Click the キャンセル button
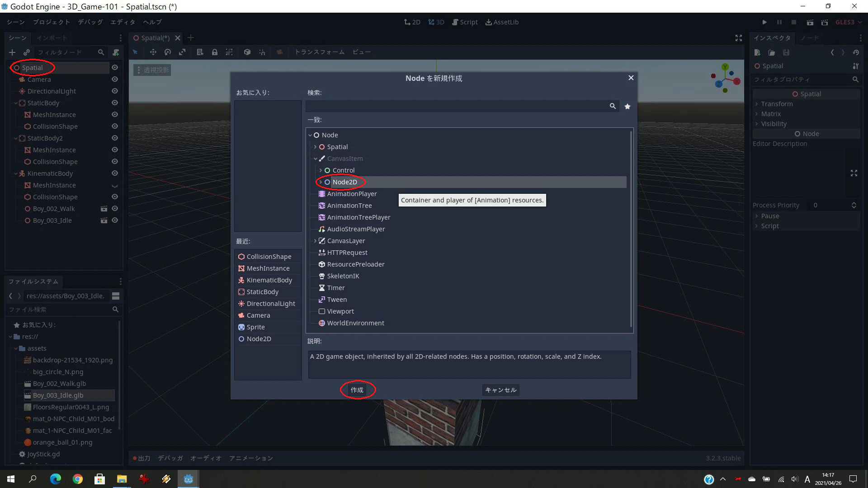 click(x=500, y=390)
